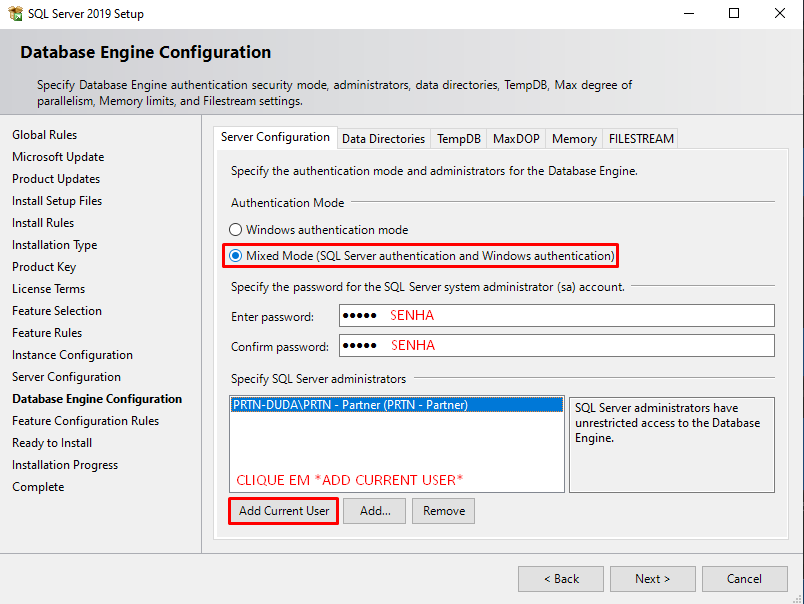The image size is (804, 604).
Task: Click License Terms step
Action: [49, 289]
